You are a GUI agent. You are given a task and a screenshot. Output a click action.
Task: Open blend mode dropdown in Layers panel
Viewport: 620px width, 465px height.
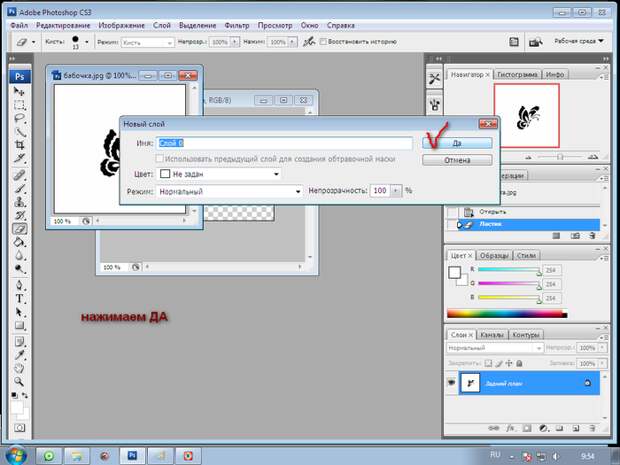[x=495, y=348]
